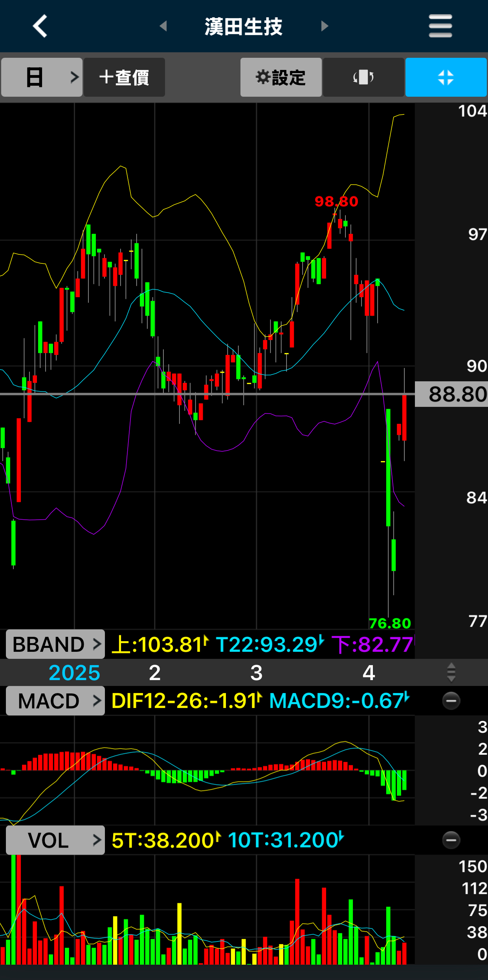Viewport: 488px width, 980px height.
Task: Tap the 98.80 high price marker
Action: pos(336,201)
